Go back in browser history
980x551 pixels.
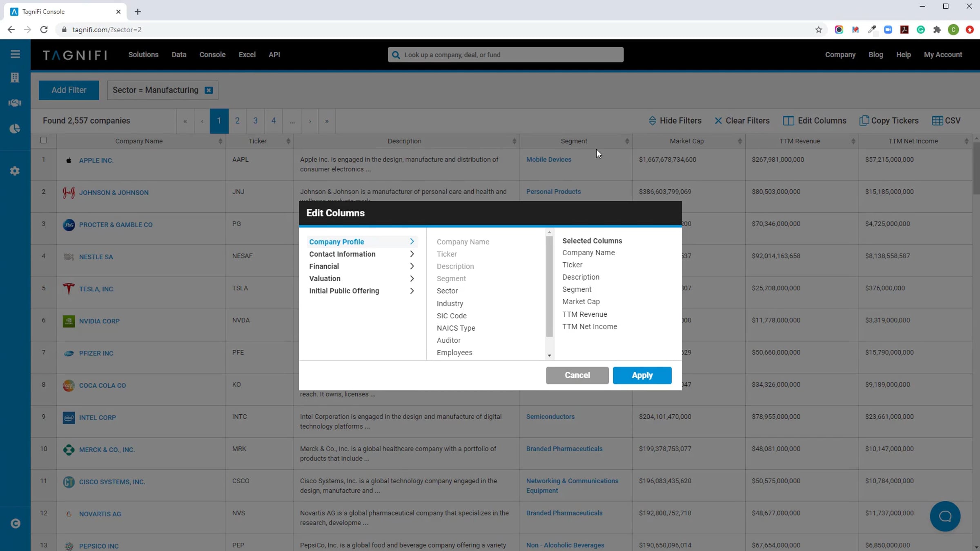(11, 30)
